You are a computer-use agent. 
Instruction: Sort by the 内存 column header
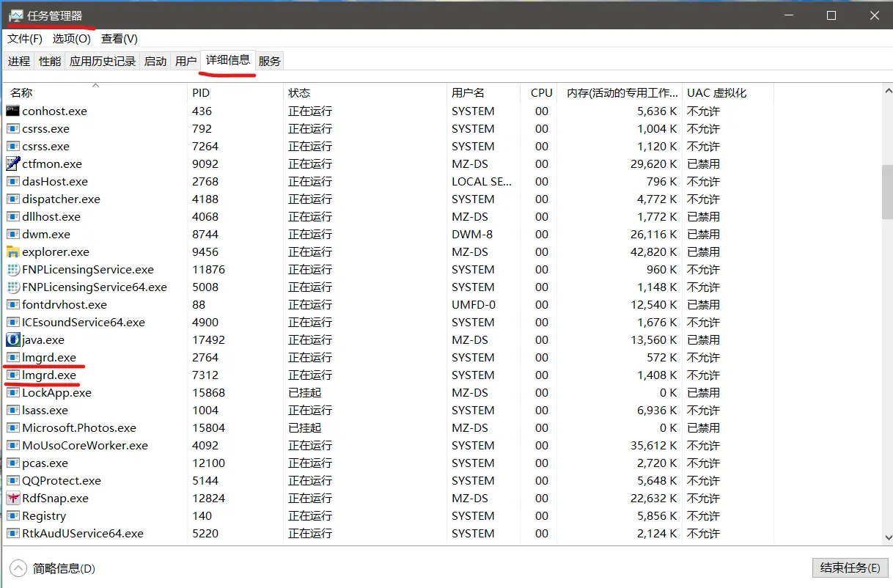(621, 93)
